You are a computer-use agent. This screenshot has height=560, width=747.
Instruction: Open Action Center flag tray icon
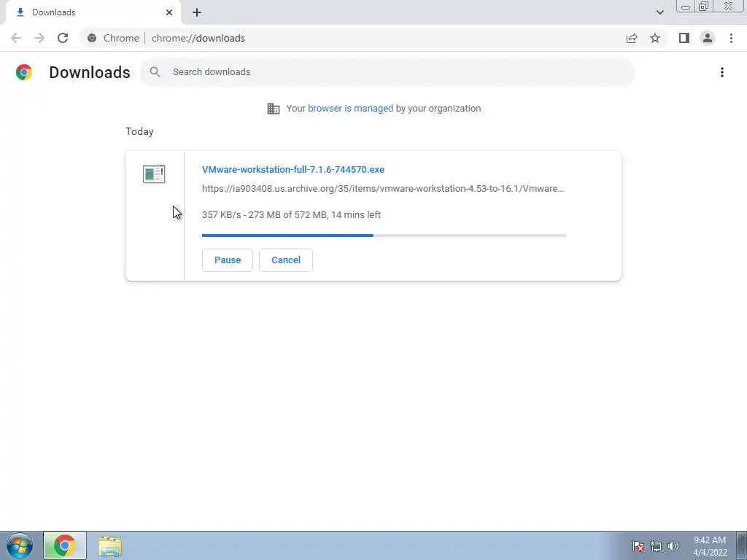[638, 546]
